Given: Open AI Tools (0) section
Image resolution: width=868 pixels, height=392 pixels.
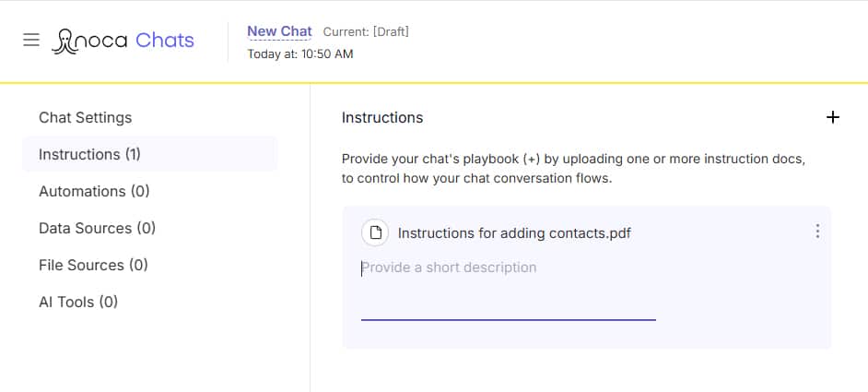Looking at the screenshot, I should tap(78, 302).
